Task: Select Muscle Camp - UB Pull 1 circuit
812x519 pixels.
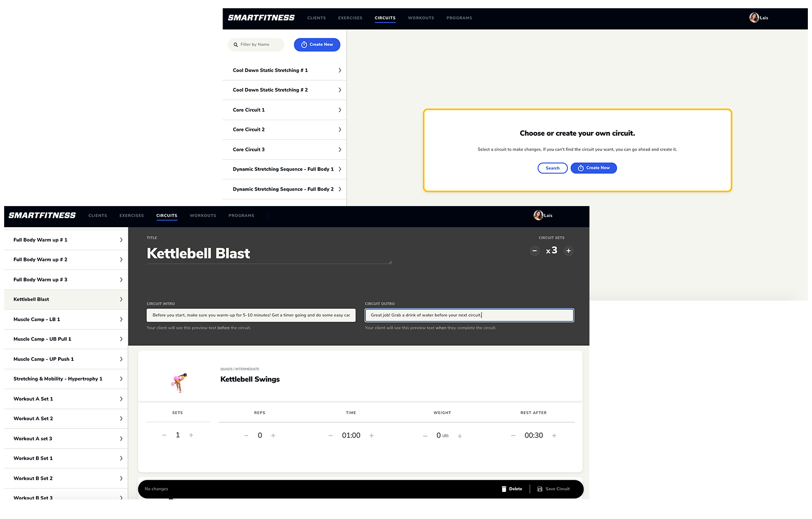Action: (66, 339)
